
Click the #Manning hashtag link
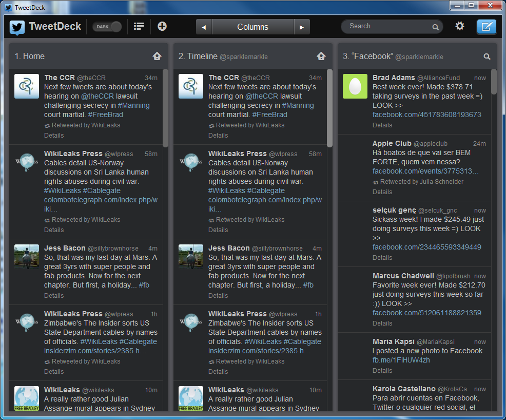tap(135, 105)
